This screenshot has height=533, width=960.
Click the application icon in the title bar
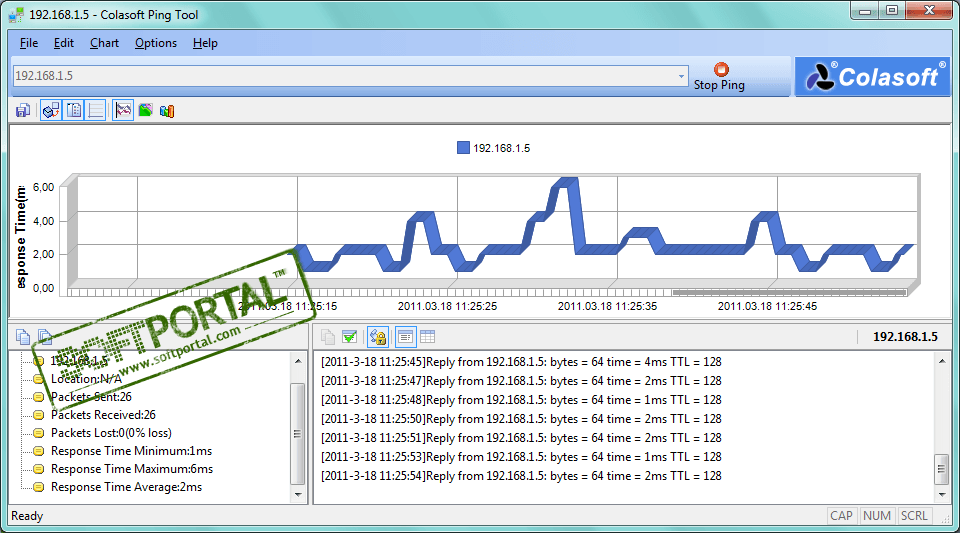point(17,14)
